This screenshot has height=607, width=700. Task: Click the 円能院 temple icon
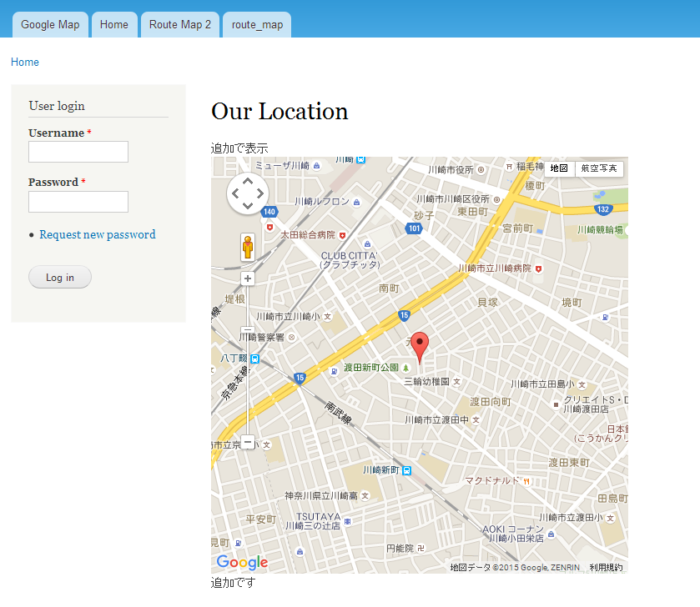(x=421, y=549)
